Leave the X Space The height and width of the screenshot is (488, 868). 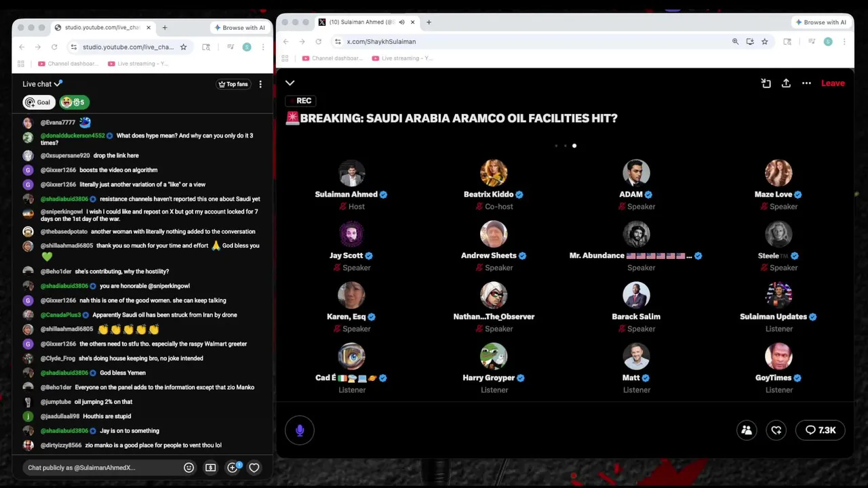(833, 83)
